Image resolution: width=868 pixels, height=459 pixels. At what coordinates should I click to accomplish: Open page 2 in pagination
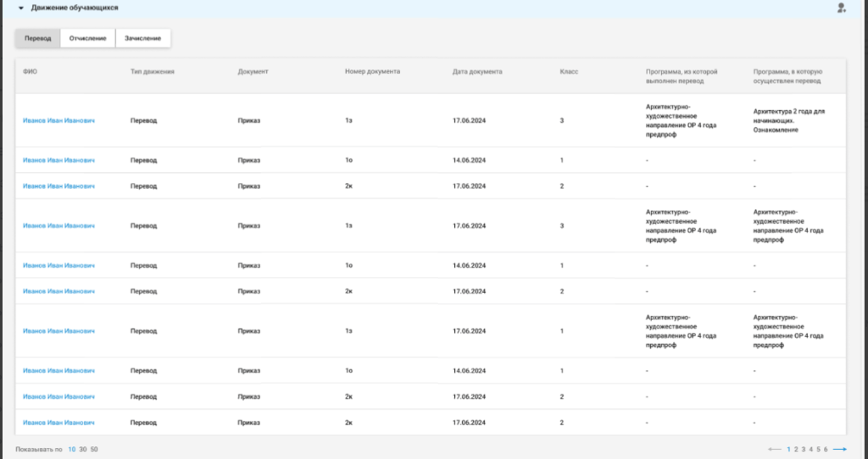click(796, 450)
